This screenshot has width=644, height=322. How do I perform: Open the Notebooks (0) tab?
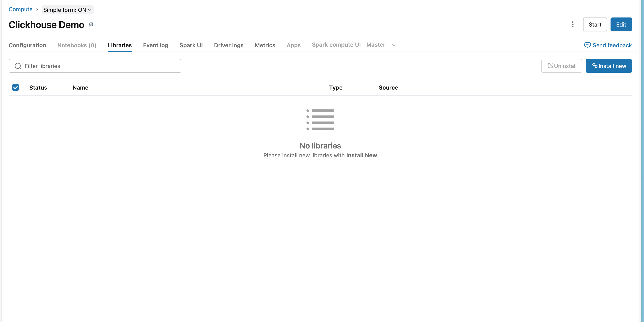coord(76,45)
